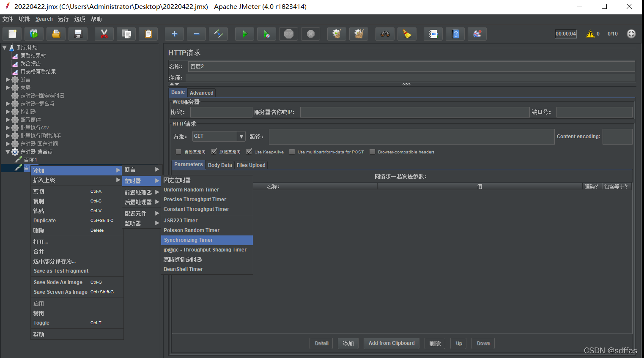The image size is (644, 358).
Task: Select 百度1 sampler in the tree
Action: (x=30, y=160)
